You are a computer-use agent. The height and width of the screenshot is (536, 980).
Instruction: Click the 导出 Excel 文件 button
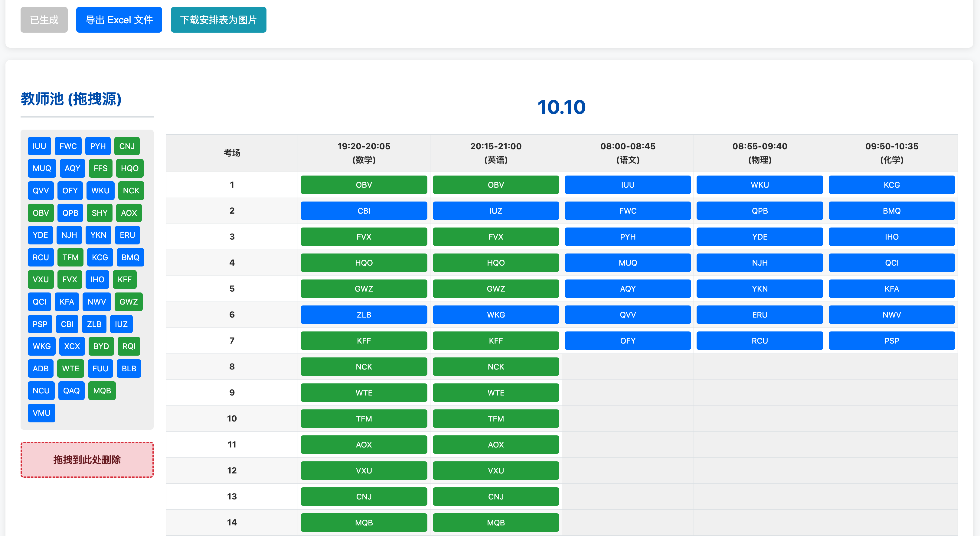coord(119,20)
